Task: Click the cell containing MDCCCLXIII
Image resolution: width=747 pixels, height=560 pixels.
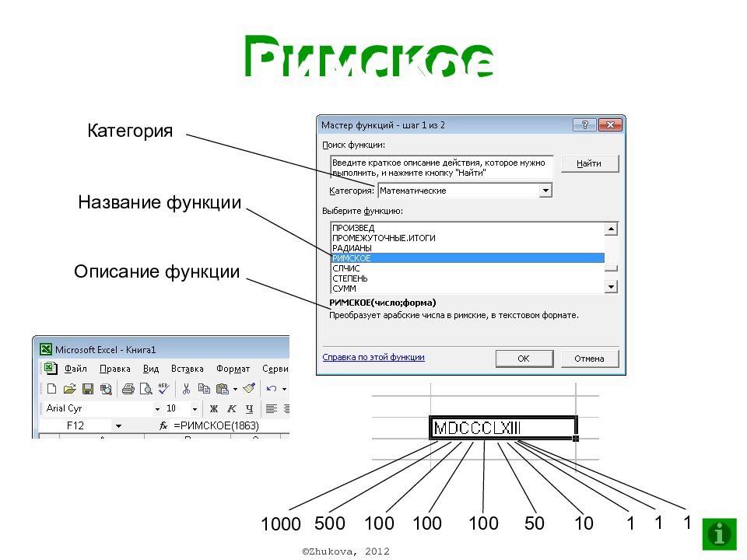Action: [x=503, y=428]
